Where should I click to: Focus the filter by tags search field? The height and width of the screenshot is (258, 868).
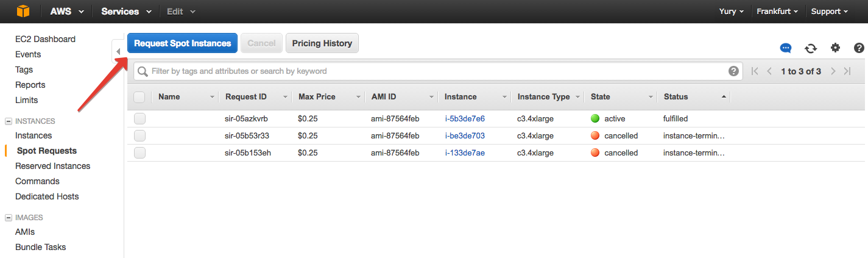point(426,71)
